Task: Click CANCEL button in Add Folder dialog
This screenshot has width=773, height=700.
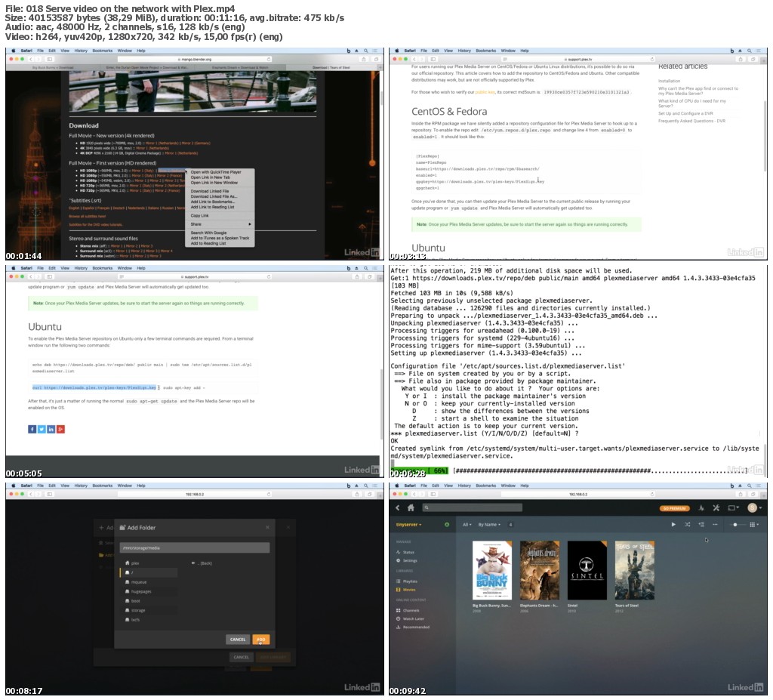Action: [x=238, y=640]
